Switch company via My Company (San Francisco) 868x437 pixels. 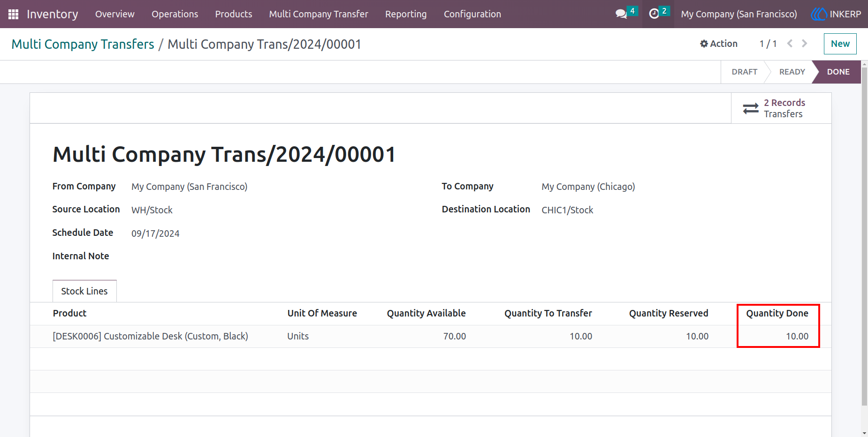point(739,14)
